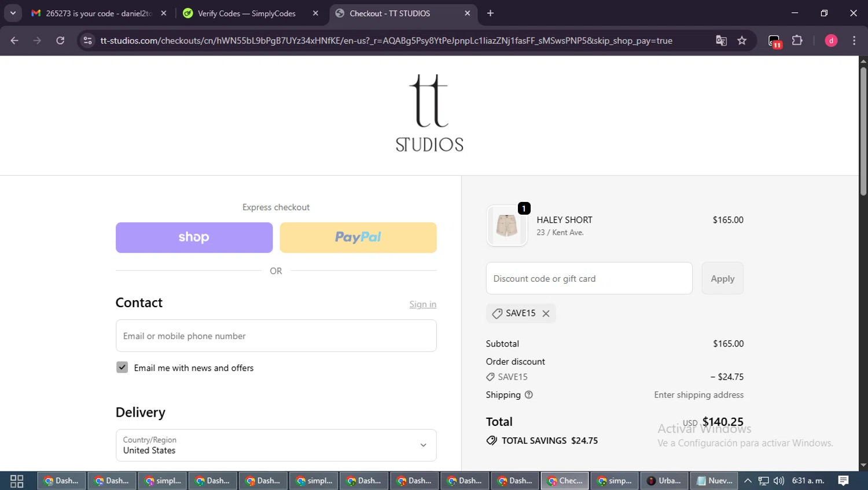Click the $140.25 total amount
The width and height of the screenshot is (868, 490).
click(x=723, y=422)
